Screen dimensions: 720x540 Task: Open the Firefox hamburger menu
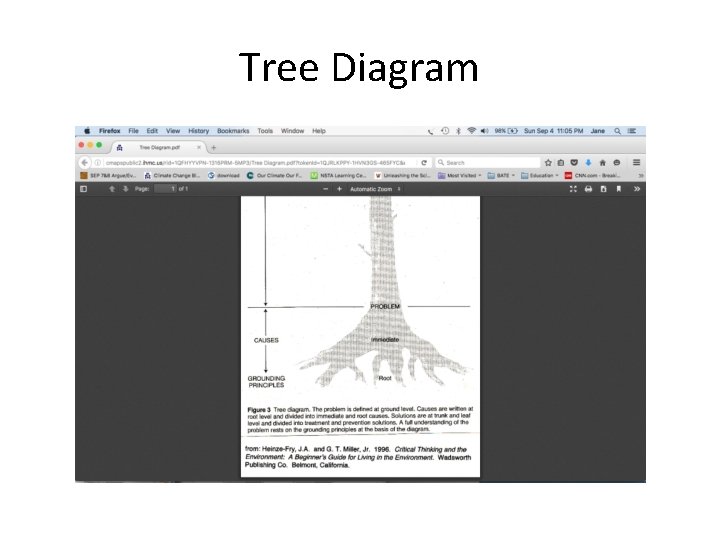pos(636,163)
